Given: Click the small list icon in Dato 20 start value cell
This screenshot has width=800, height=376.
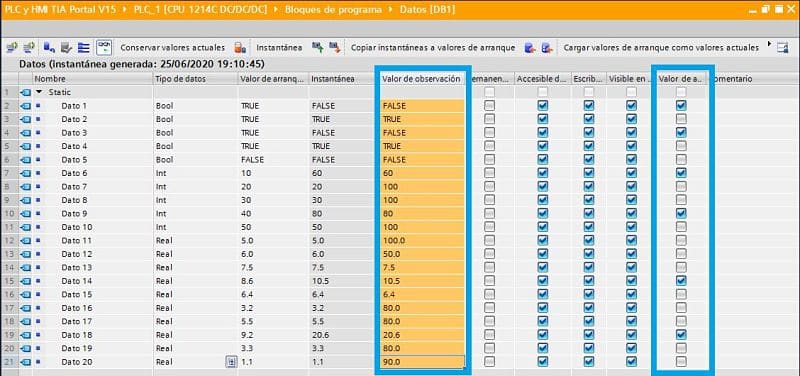Looking at the screenshot, I should pyautogui.click(x=232, y=362).
